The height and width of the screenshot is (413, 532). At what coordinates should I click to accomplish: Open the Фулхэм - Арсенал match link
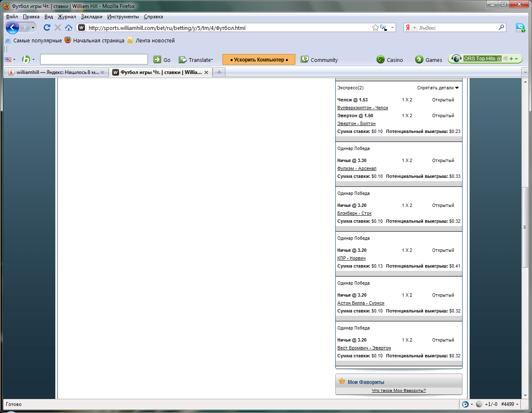point(356,168)
